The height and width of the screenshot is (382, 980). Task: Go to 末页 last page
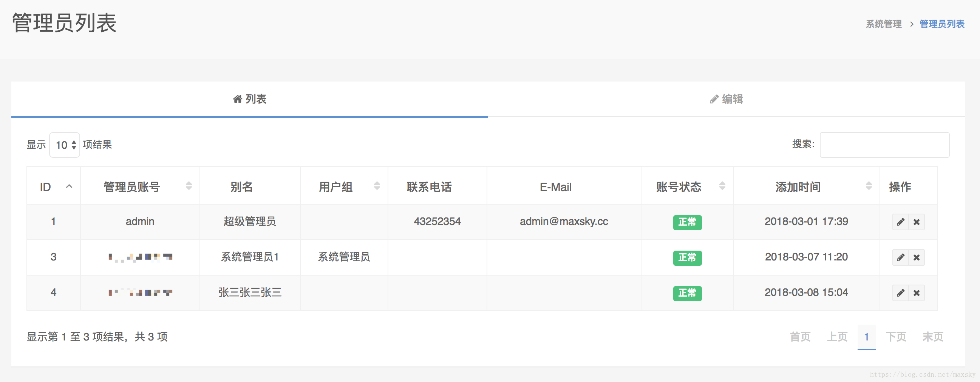[933, 337]
